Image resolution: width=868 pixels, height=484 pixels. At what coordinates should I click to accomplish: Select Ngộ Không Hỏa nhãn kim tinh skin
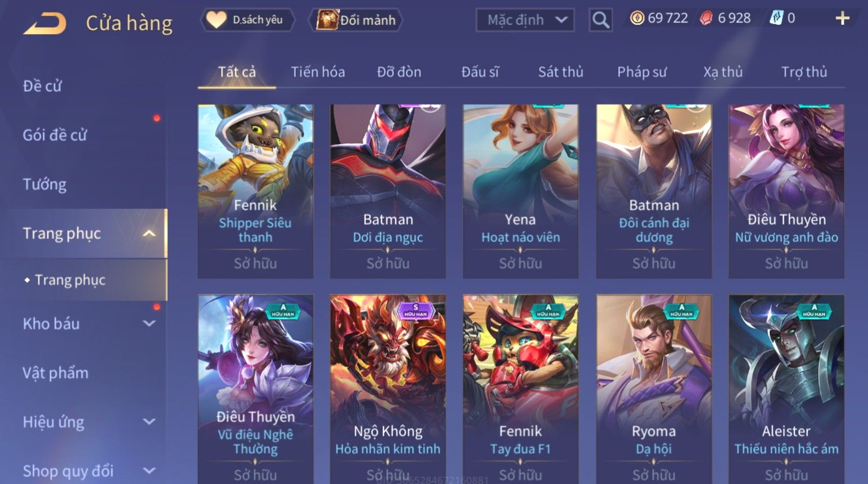[x=388, y=389]
